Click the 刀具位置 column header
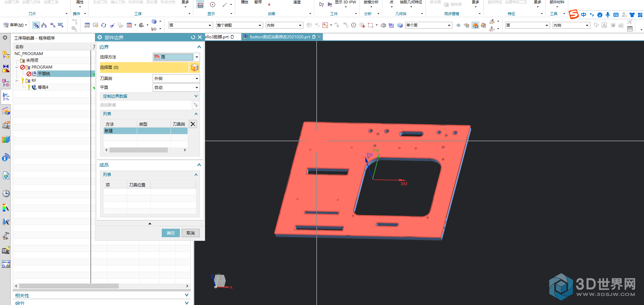Viewport: 644px width, 305px height. pyautogui.click(x=139, y=185)
